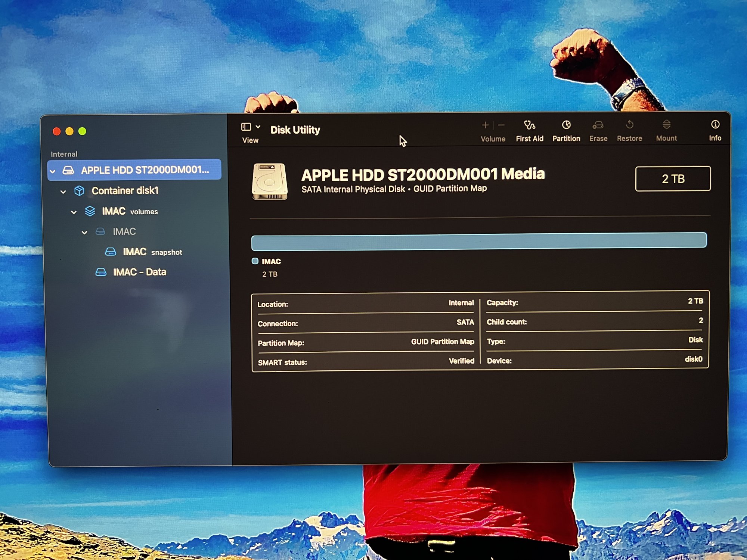Open the Partition pie chart tool
The width and height of the screenshot is (747, 560).
(566, 125)
